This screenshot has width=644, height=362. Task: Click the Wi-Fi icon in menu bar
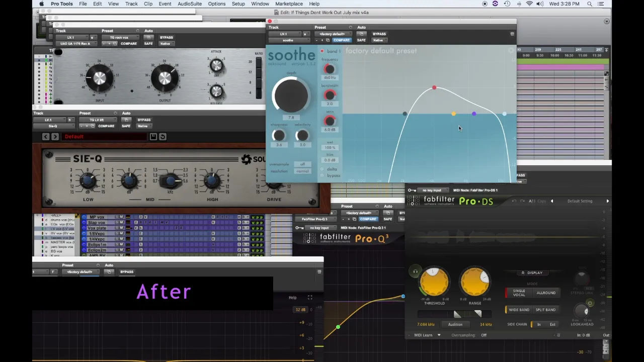pos(529,4)
